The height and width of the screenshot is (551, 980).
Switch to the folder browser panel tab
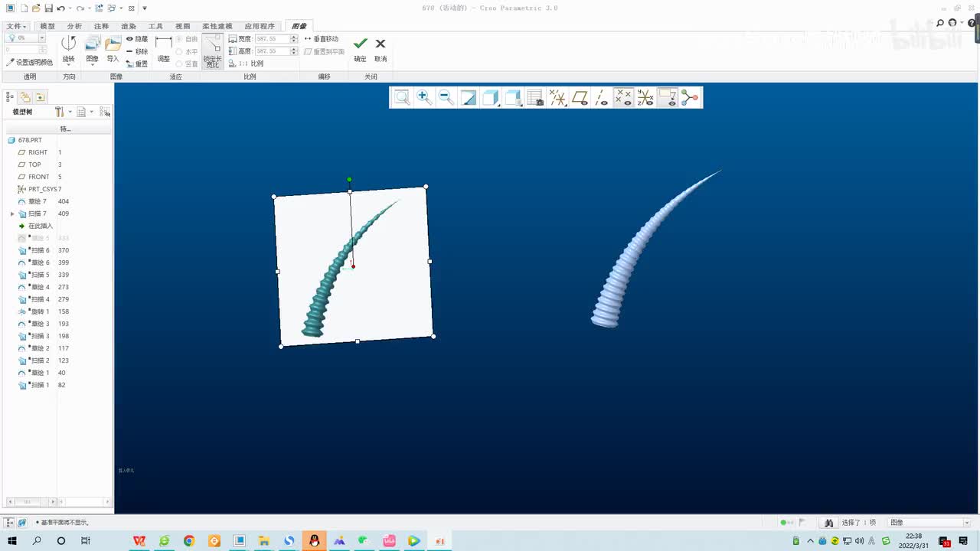[25, 97]
